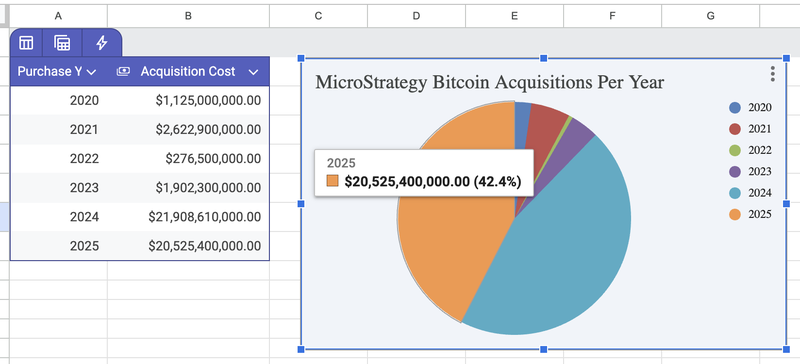Select cell with year 2024
Viewport: 800px width, 364px height.
click(59, 217)
